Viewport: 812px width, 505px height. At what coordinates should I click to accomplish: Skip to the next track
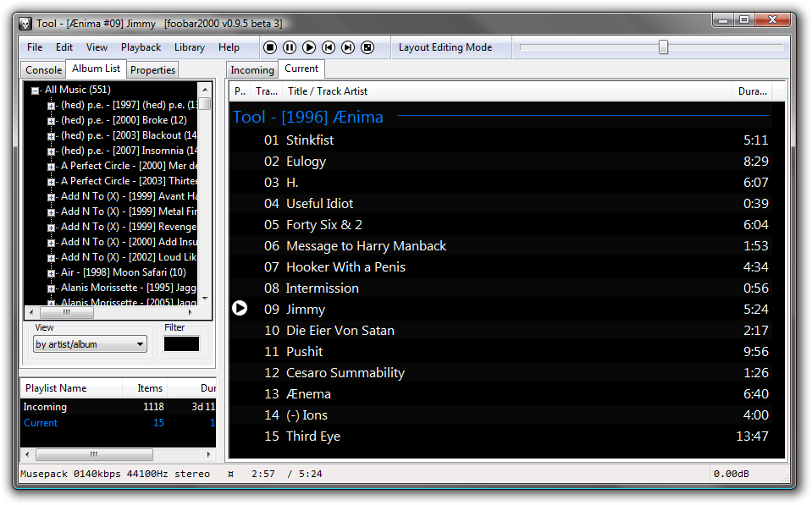pyautogui.click(x=348, y=47)
